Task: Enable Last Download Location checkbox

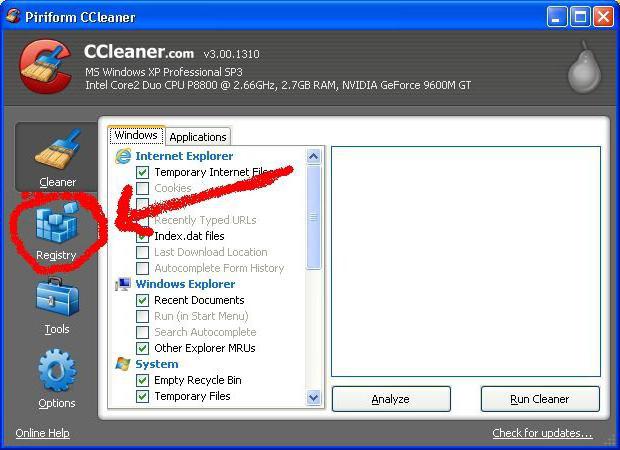Action: point(142,252)
